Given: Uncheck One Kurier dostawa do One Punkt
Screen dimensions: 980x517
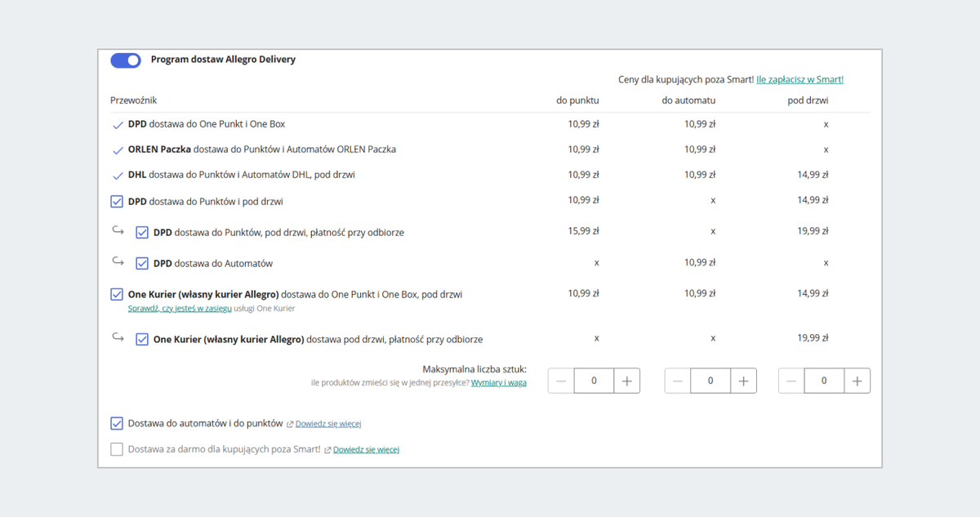Looking at the screenshot, I should point(117,295).
